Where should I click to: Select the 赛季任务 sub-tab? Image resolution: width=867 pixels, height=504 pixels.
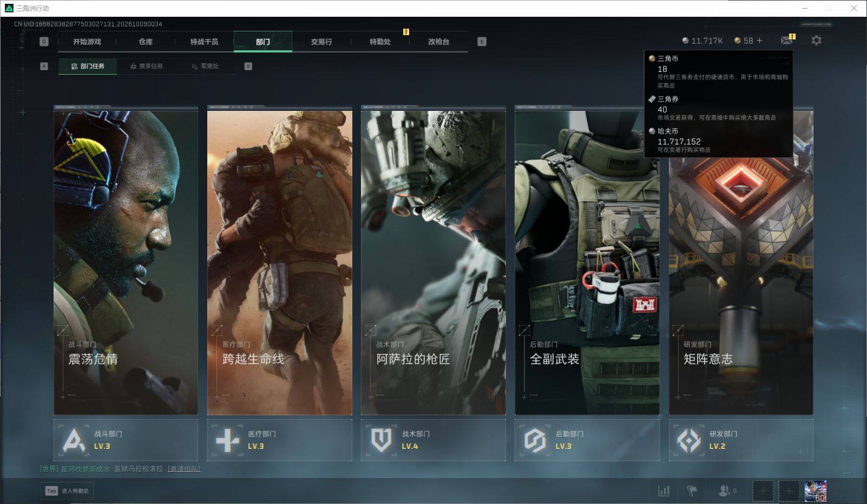tap(146, 66)
